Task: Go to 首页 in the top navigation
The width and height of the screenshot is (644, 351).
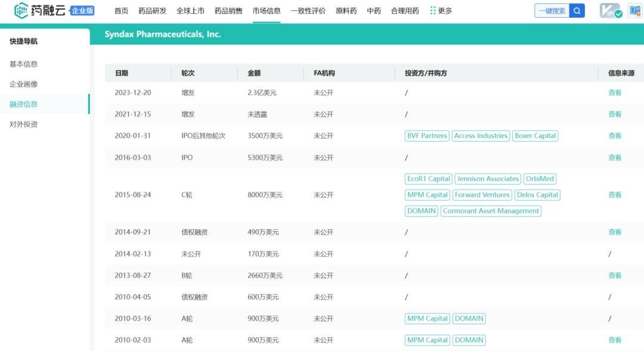Action: click(x=121, y=11)
